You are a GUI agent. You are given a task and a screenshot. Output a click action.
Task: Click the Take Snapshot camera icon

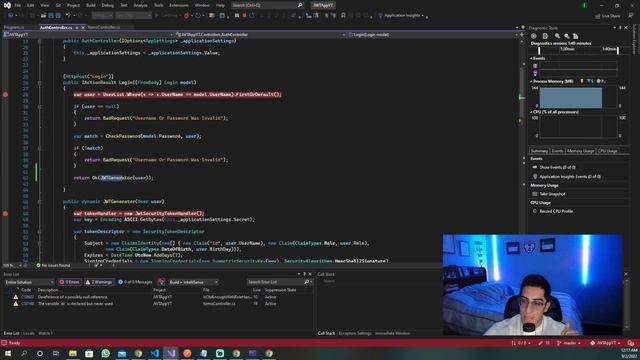[535, 194]
